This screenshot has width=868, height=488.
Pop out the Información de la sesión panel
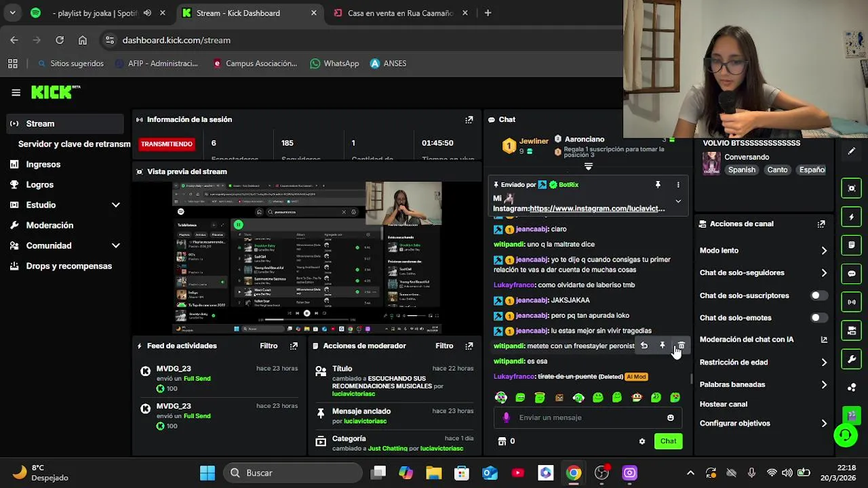[x=469, y=119]
